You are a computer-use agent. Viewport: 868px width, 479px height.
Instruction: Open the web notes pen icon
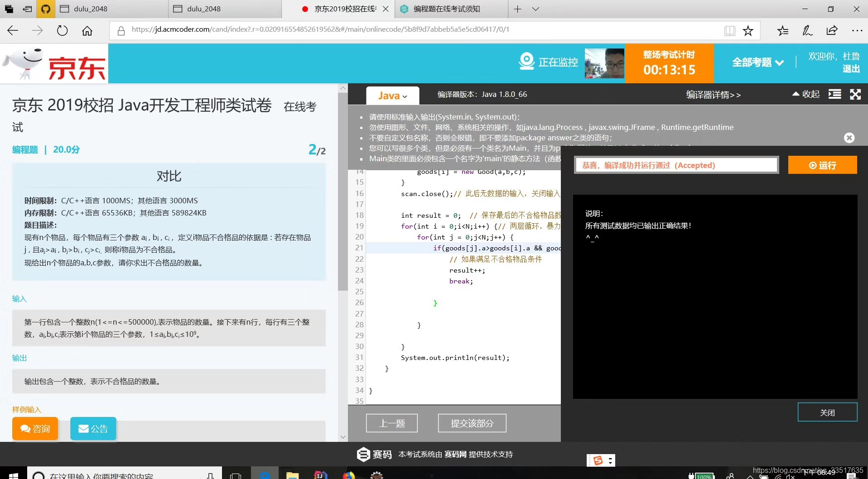[807, 30]
